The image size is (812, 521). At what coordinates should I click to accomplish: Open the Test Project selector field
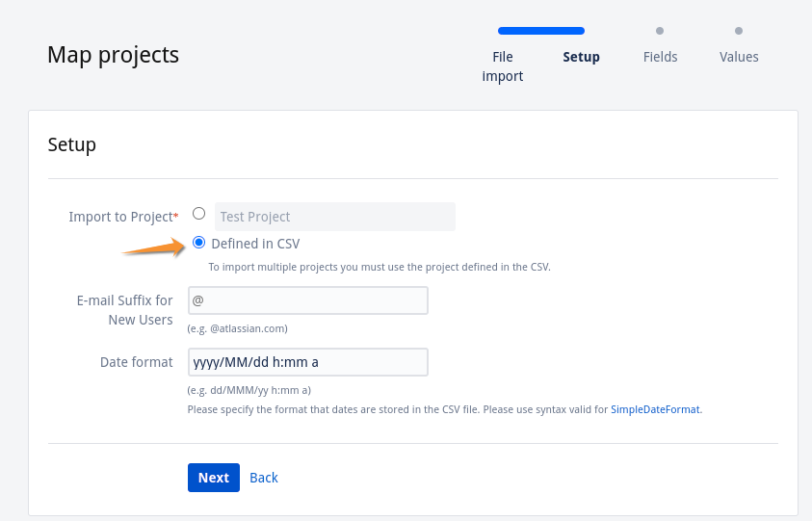pyautogui.click(x=334, y=217)
